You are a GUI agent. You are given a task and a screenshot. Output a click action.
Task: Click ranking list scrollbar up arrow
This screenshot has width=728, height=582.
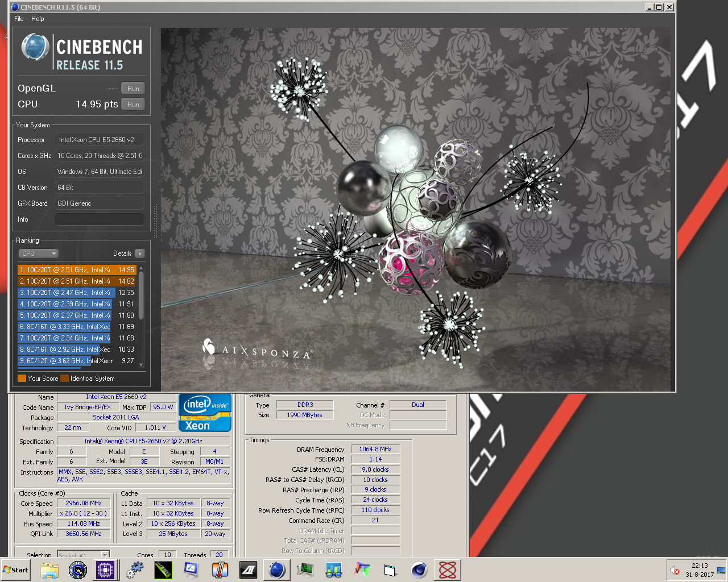[141, 268]
